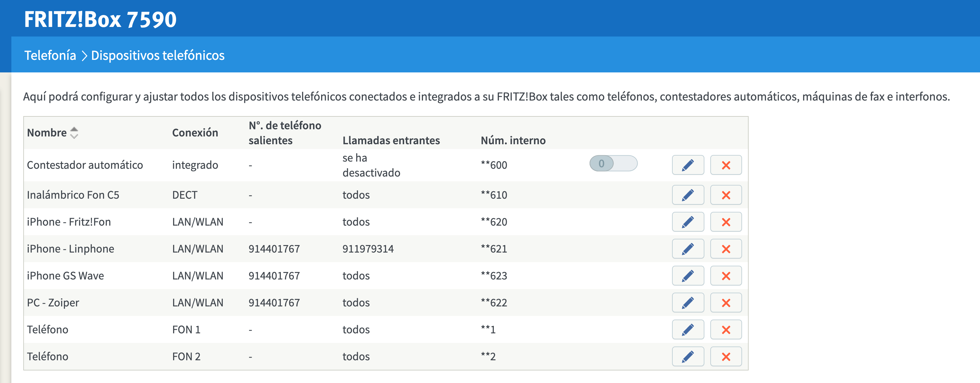980x383 pixels.
Task: Click the FON 2 connection cell
Action: [186, 356]
